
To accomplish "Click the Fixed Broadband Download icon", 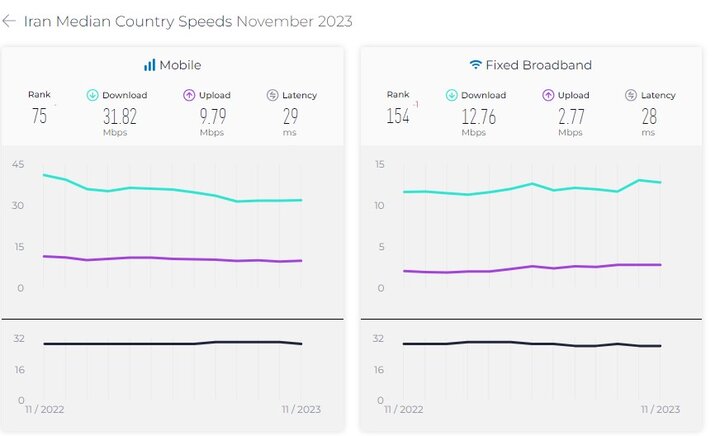I will click(x=452, y=95).
